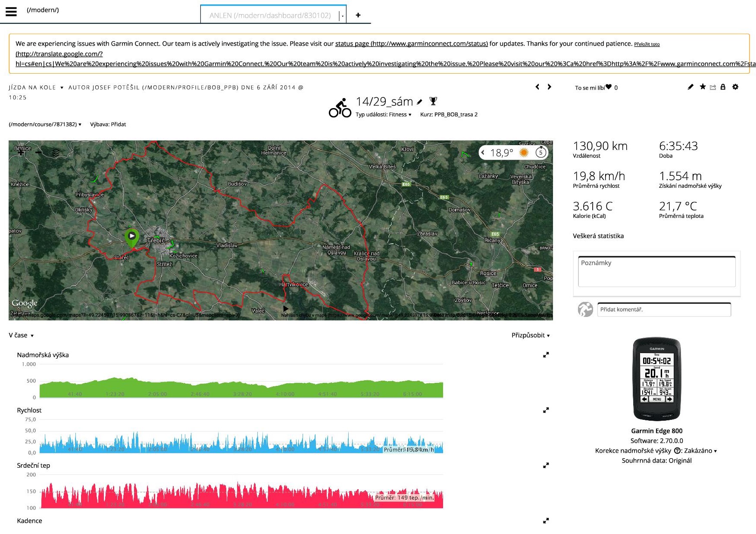This screenshot has height=534, width=756.
Task: Open the Typ události Fitness dropdown
Action: (x=383, y=115)
